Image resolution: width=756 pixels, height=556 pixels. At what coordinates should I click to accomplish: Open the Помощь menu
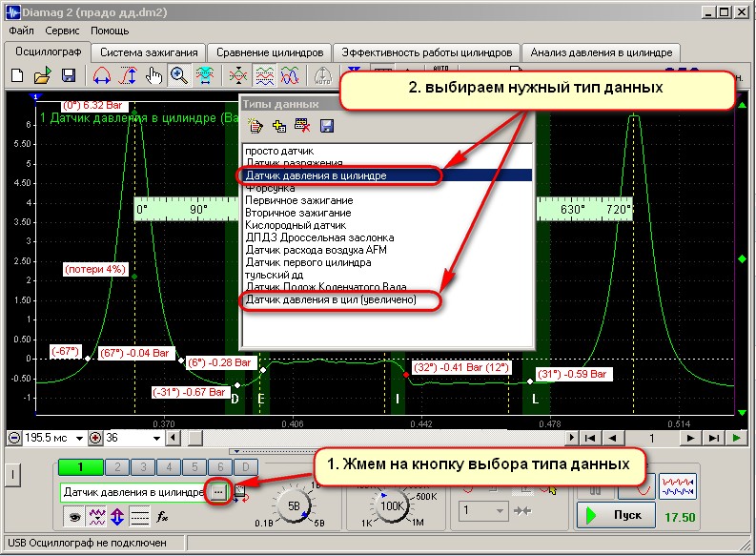(x=110, y=31)
